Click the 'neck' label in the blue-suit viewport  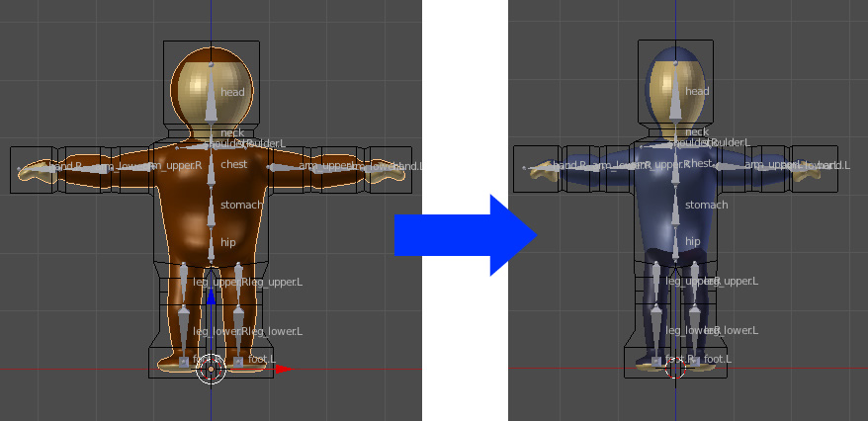(697, 132)
